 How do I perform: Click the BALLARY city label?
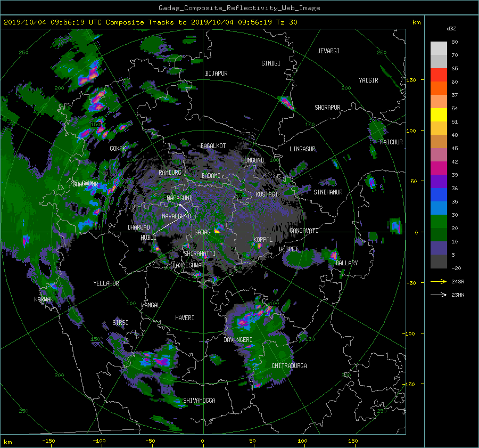tap(346, 263)
